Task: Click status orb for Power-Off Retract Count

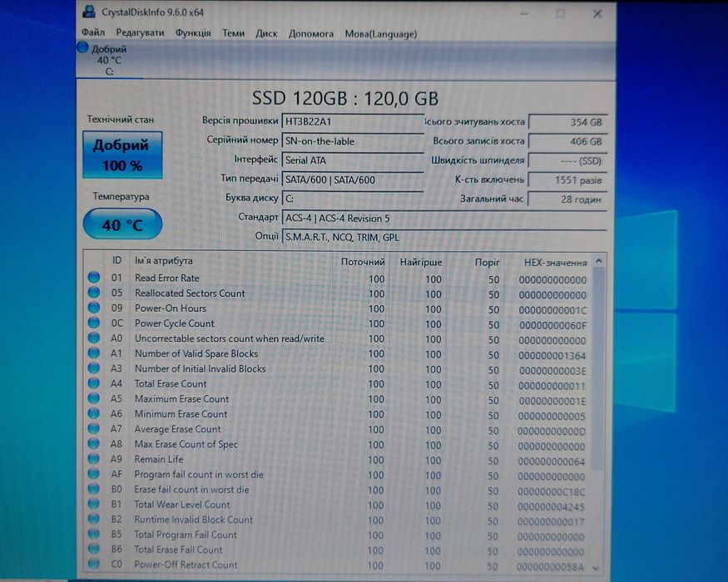Action: [x=94, y=564]
